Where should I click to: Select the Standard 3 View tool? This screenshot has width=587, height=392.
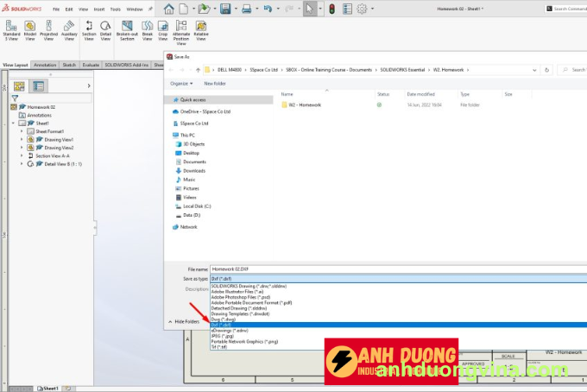[x=11, y=31]
